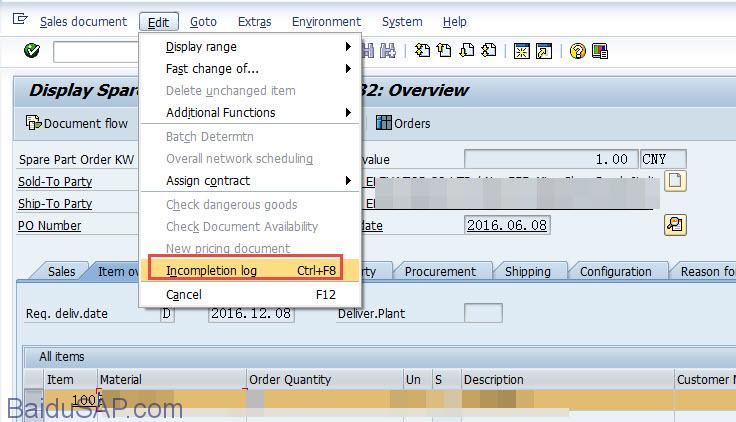Viewport: 736px width, 422px height.
Task: Click the yellow Help question mark icon
Action: pyautogui.click(x=577, y=51)
